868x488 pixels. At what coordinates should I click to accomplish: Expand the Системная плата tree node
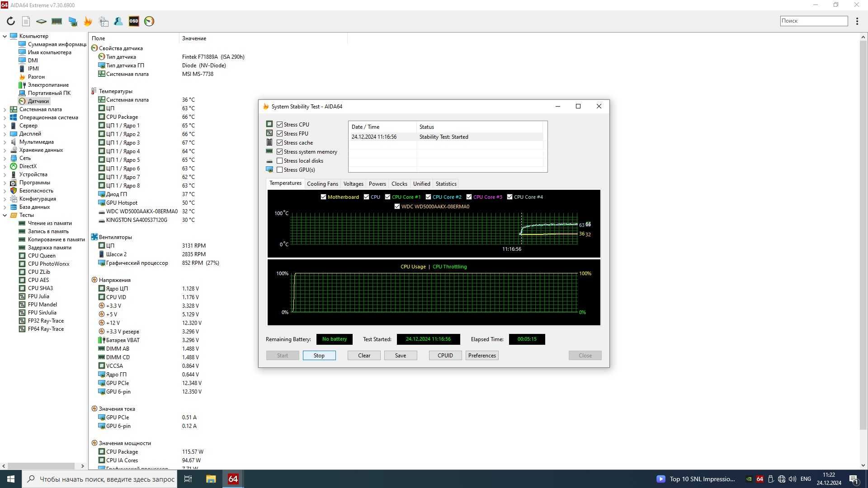point(5,109)
